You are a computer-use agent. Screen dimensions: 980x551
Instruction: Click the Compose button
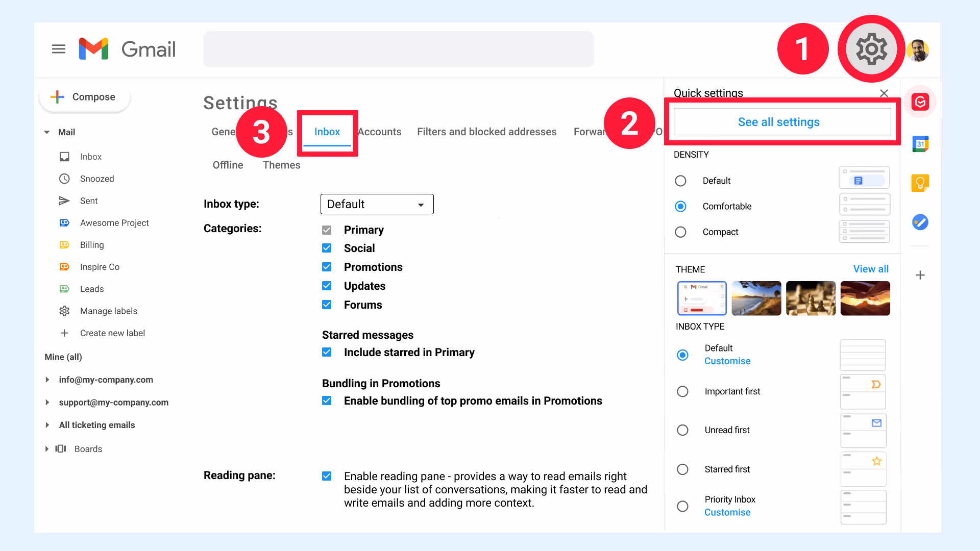click(x=85, y=97)
